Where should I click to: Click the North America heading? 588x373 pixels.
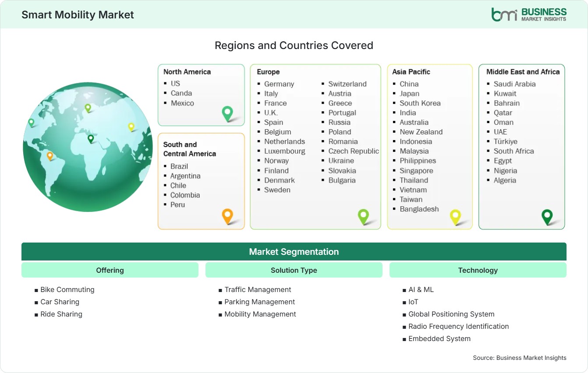pos(187,72)
